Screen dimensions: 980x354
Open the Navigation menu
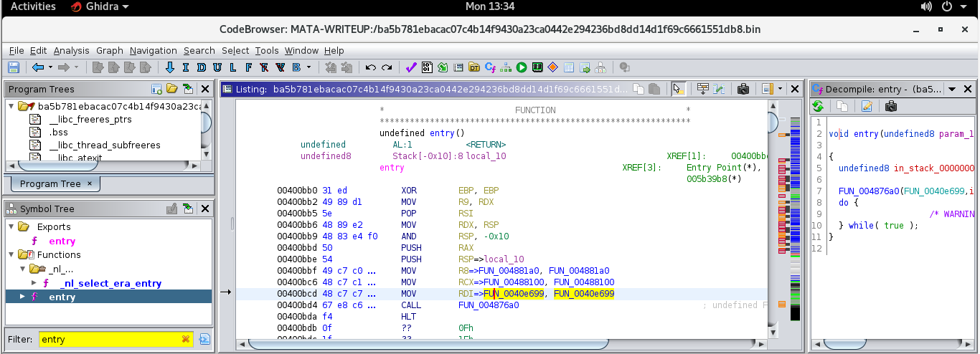coord(154,51)
